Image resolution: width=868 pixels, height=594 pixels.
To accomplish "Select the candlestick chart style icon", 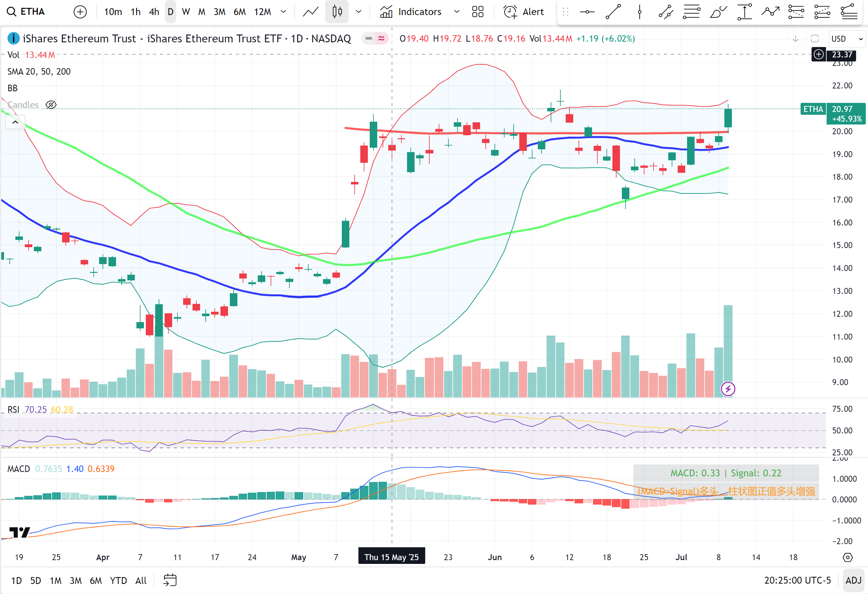I will [337, 12].
